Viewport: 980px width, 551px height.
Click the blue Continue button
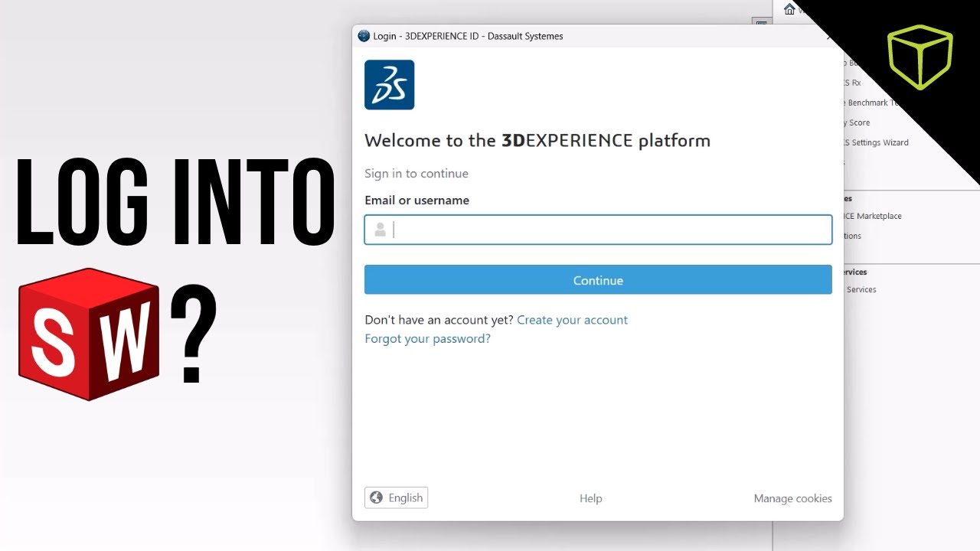point(598,280)
